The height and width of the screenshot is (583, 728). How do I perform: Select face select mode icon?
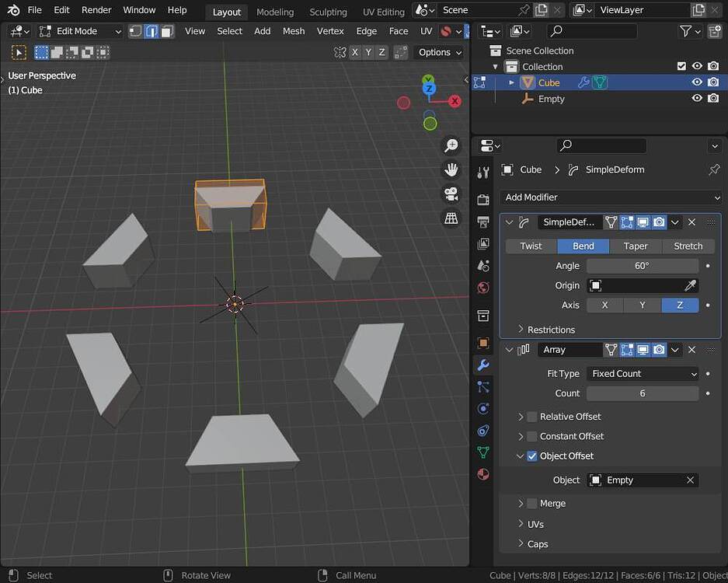pos(167,31)
